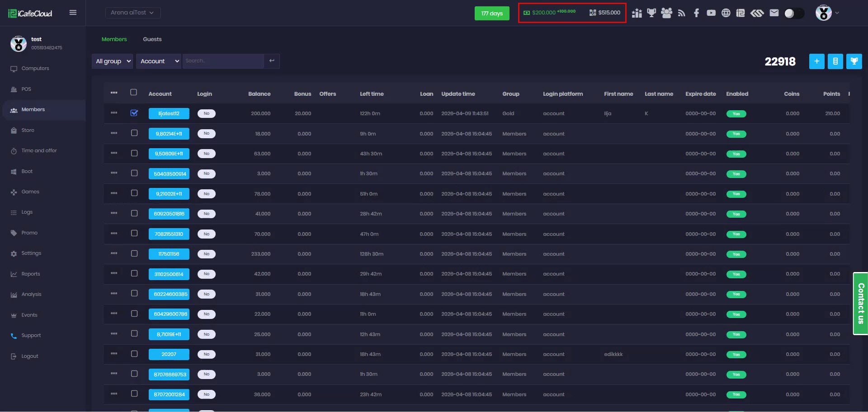
Task: Submit the search with the enter arrow
Action: tap(272, 61)
